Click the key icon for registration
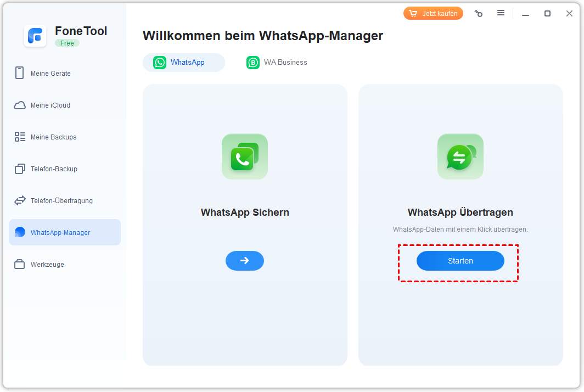584x392 pixels. tap(479, 14)
